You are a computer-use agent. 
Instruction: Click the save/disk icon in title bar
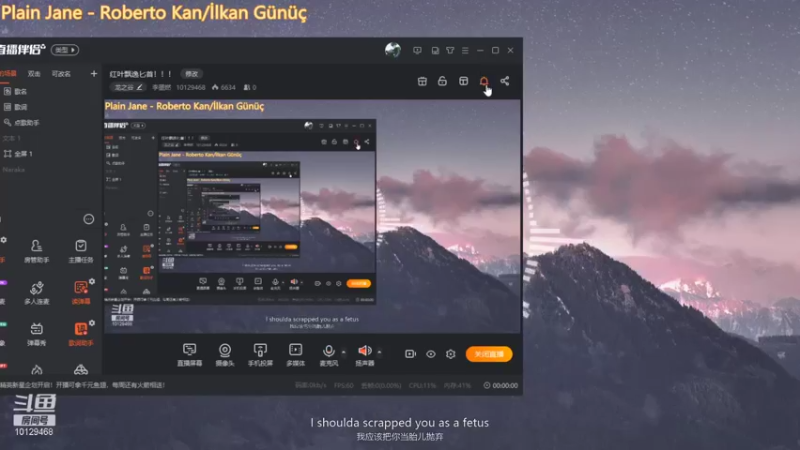[435, 51]
